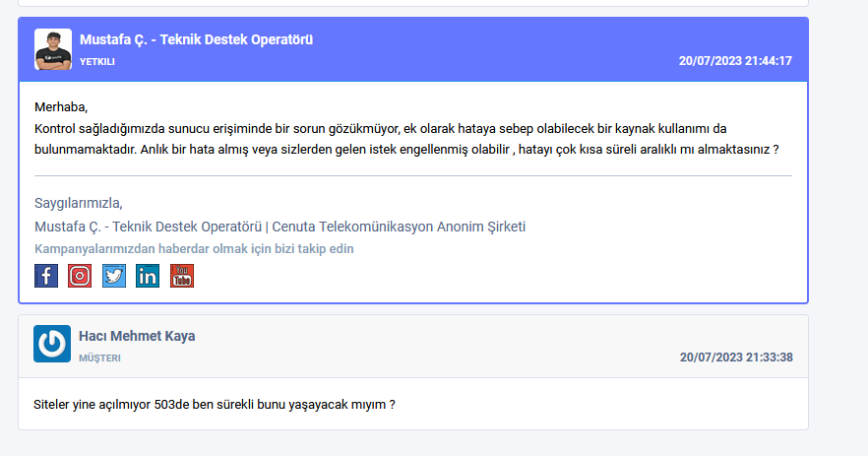Click Hacı Mehmet Kaya's power-icon avatar
Image resolution: width=868 pixels, height=456 pixels.
(x=52, y=344)
